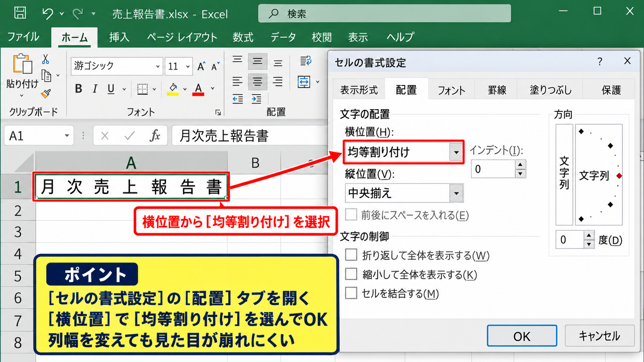Switch to the 塗りつぶし dialog tab

[550, 90]
